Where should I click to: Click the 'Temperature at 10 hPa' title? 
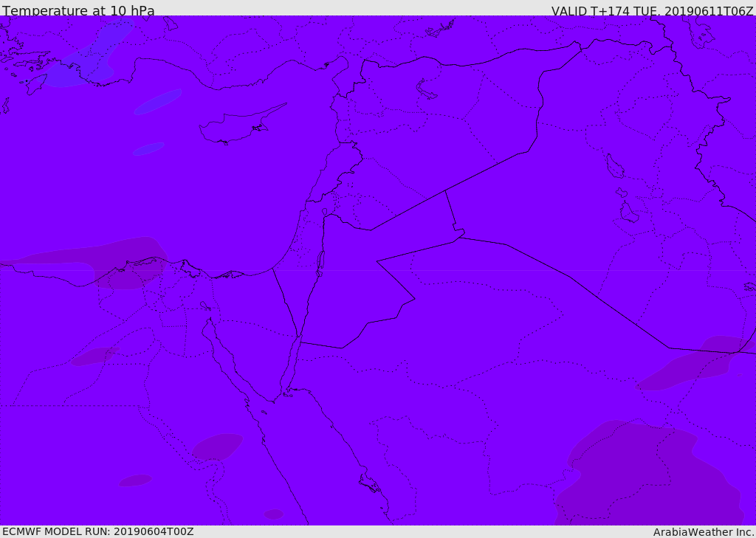(78, 10)
